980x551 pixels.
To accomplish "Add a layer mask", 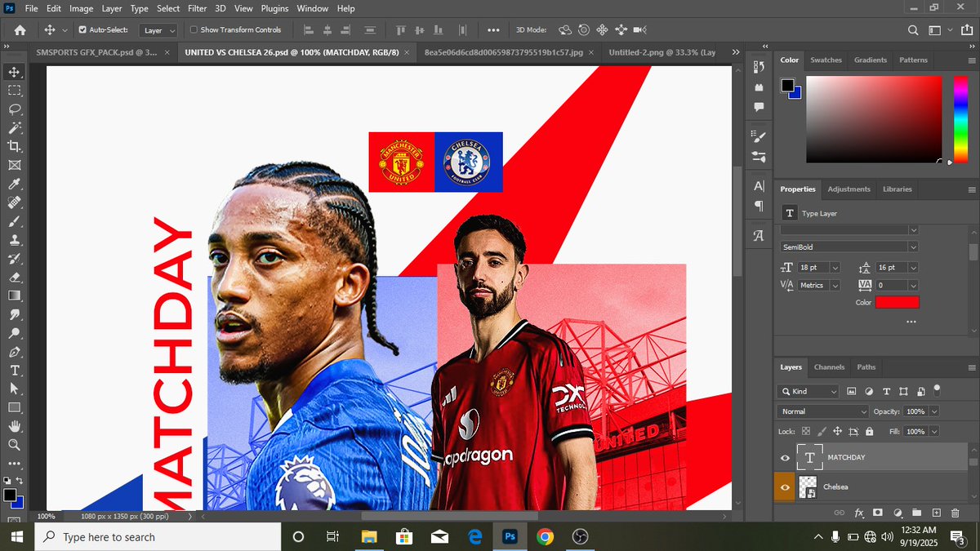I will [x=878, y=513].
